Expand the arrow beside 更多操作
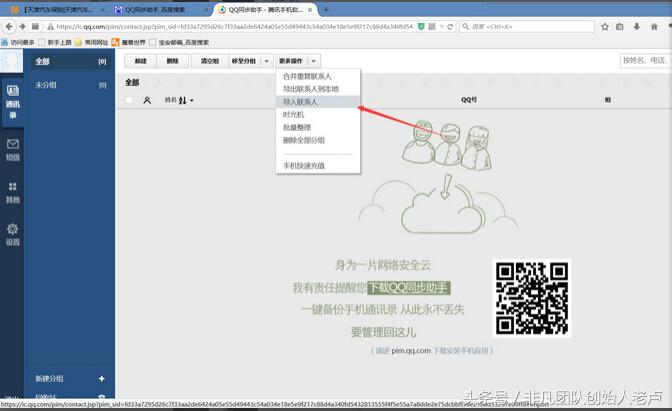This screenshot has height=411, width=672. tap(314, 61)
